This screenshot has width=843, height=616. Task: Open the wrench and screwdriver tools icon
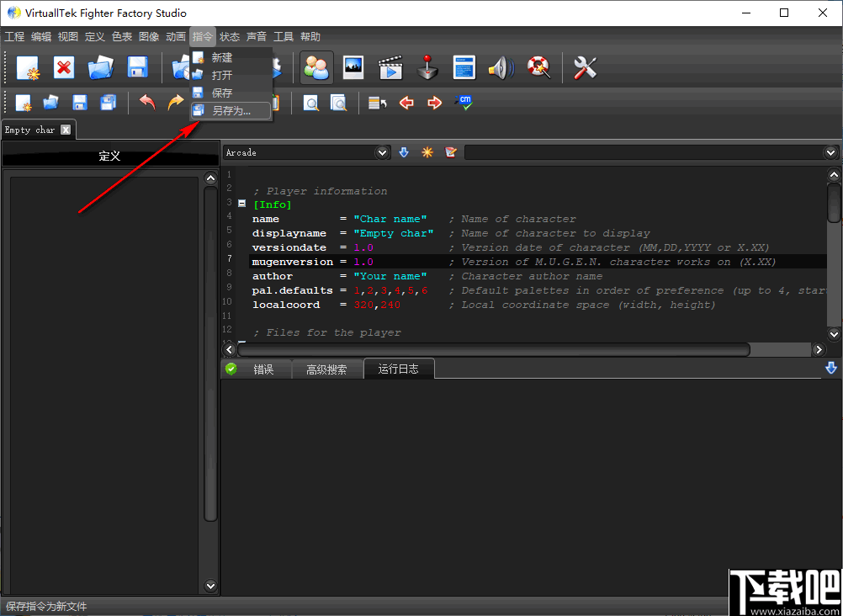585,68
